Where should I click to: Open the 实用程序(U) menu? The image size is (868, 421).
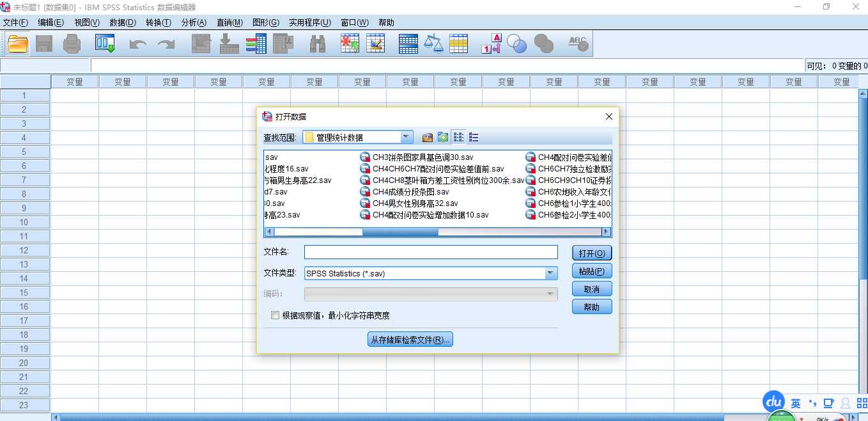(310, 22)
